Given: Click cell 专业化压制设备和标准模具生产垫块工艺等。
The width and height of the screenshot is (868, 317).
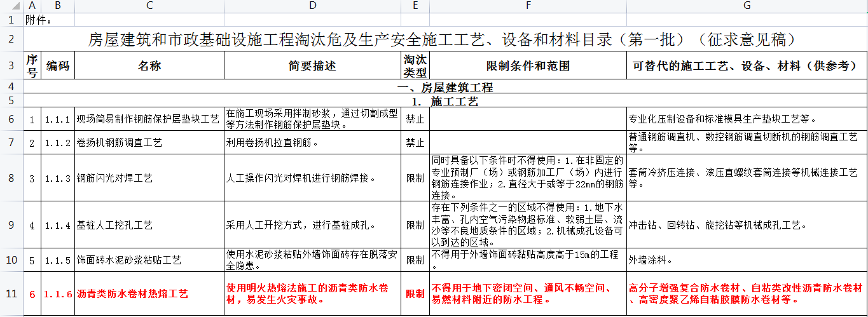Looking at the screenshot, I should pyautogui.click(x=747, y=119).
